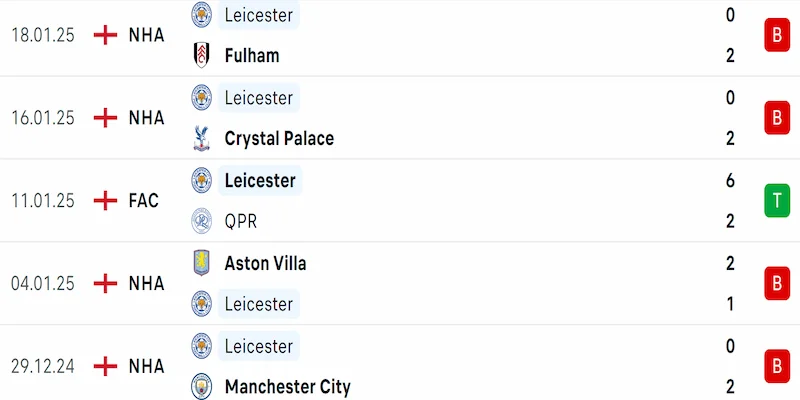Image resolution: width=800 pixels, height=400 pixels.
Task: Open the Manchester City team link
Action: 287,386
